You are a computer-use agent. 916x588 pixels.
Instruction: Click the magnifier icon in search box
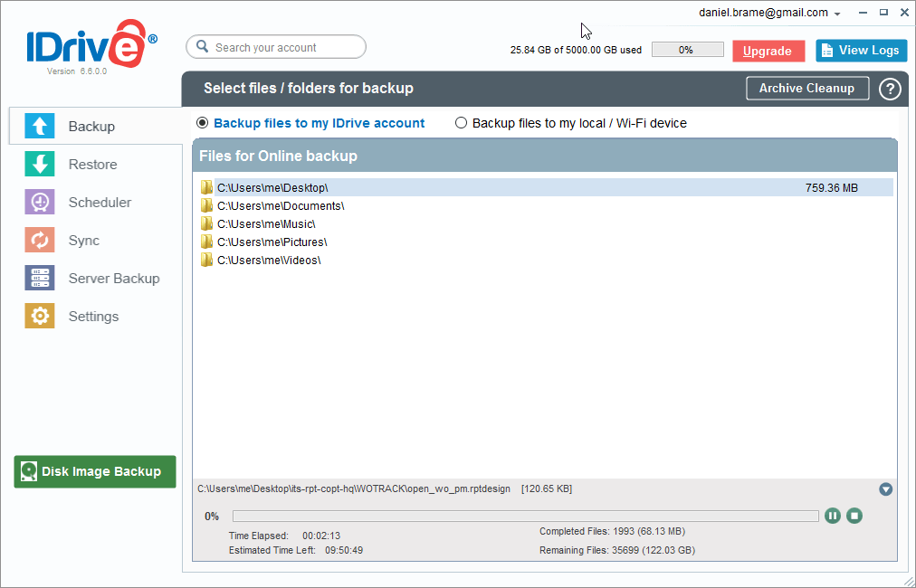[x=202, y=47]
